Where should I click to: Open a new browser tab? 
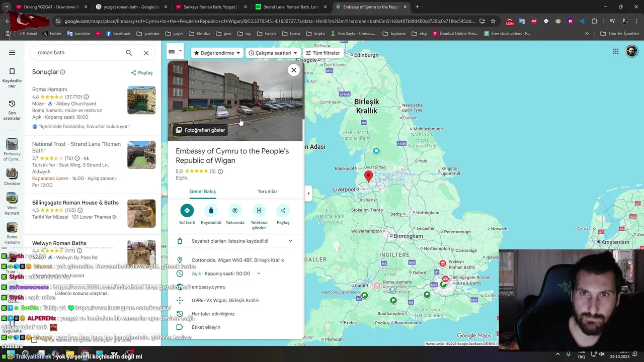417,7
